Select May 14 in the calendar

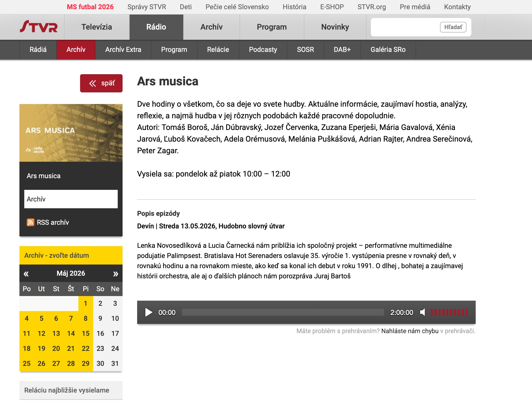pyautogui.click(x=71, y=333)
